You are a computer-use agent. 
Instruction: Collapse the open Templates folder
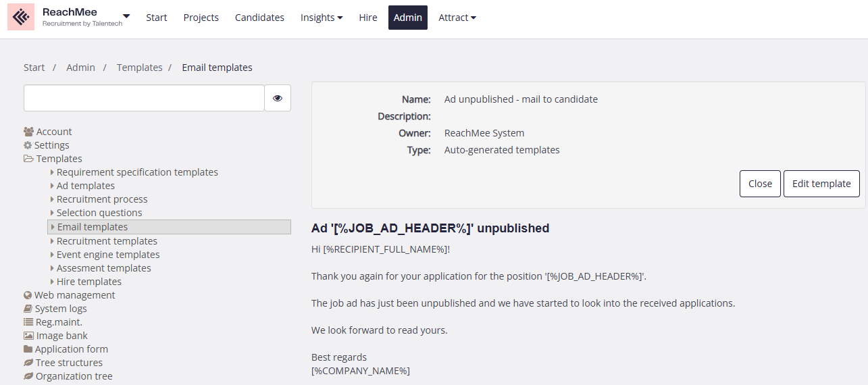pyautogui.click(x=28, y=159)
